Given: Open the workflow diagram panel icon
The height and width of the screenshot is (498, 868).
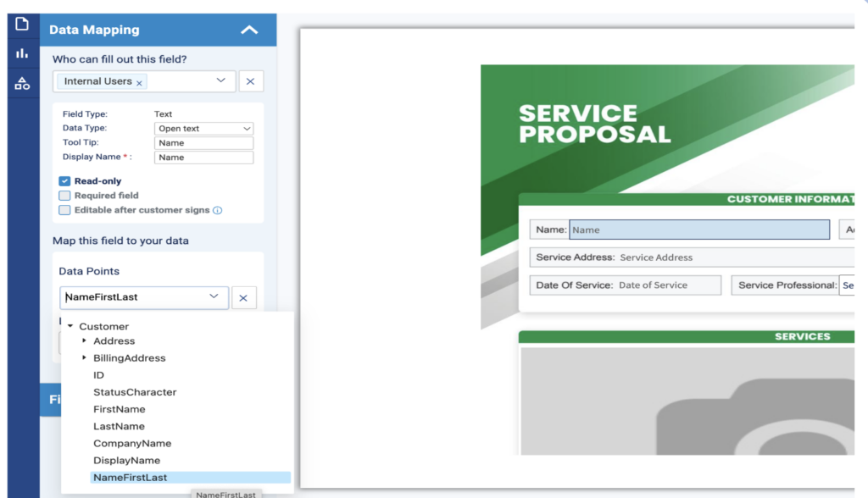Looking at the screenshot, I should tap(22, 82).
